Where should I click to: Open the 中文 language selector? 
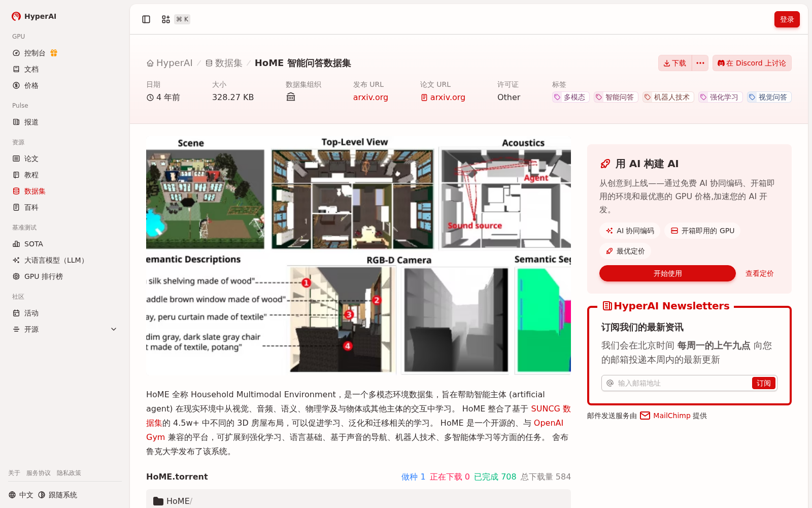pos(21,495)
